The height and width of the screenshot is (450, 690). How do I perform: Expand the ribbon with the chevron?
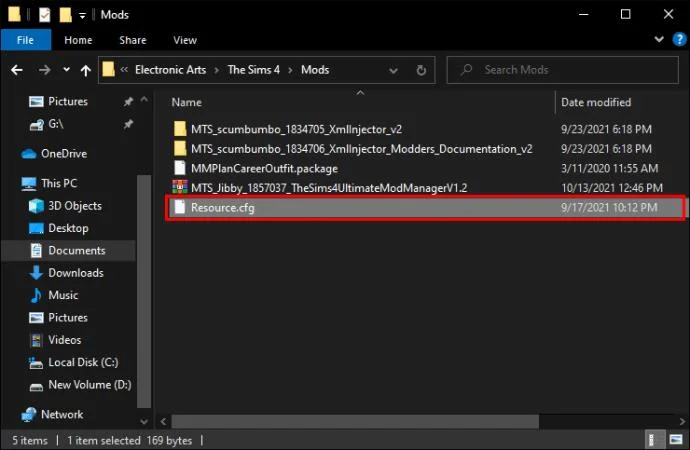click(659, 39)
